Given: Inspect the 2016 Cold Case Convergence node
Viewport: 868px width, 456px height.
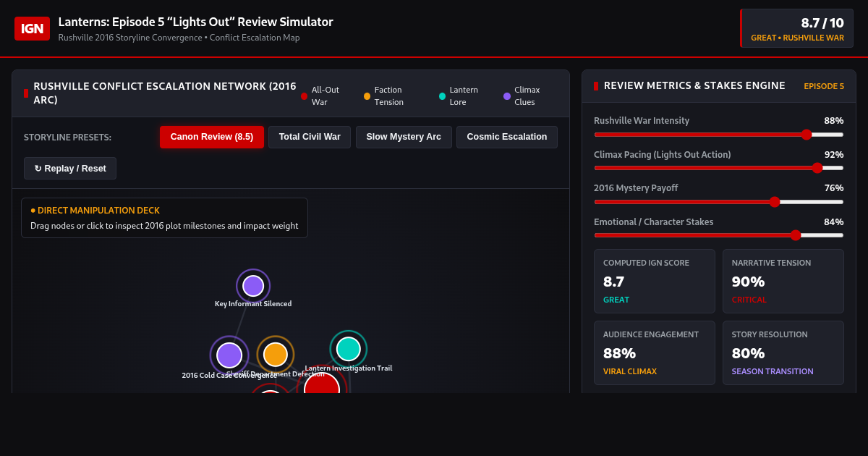Looking at the screenshot, I should (x=229, y=355).
